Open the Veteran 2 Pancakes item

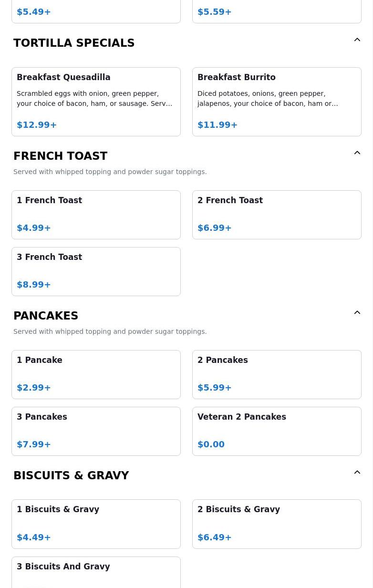(x=277, y=431)
